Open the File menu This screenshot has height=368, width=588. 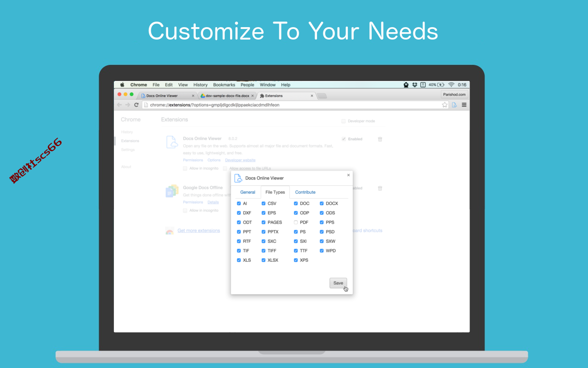(156, 85)
